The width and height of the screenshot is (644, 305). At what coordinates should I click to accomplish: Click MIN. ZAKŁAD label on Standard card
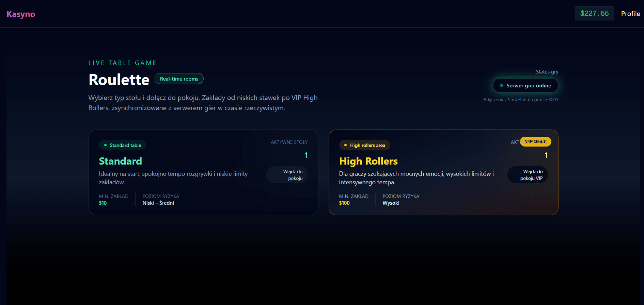[x=113, y=196]
